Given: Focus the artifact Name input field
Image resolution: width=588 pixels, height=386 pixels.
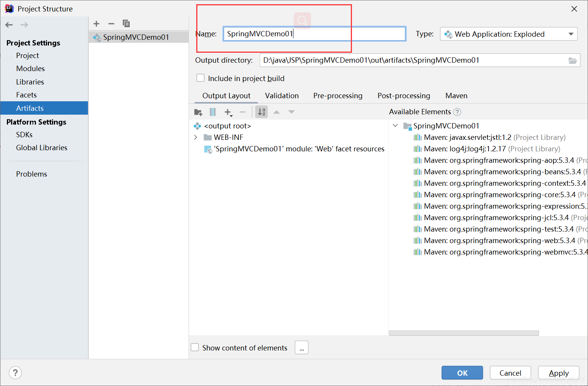Looking at the screenshot, I should pos(314,34).
